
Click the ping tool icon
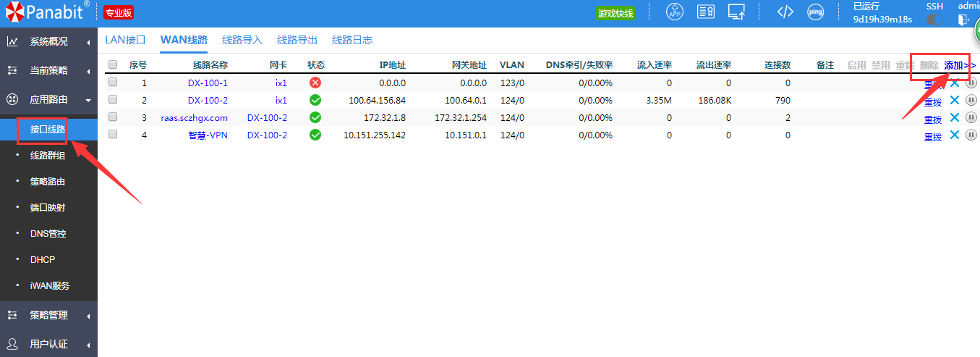(815, 12)
